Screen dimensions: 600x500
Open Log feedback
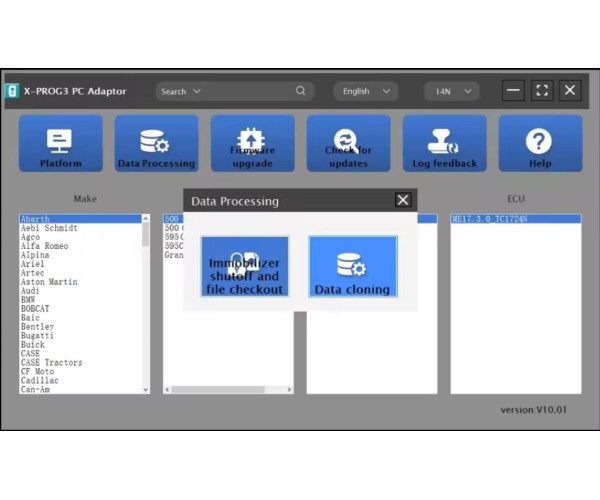(x=445, y=143)
